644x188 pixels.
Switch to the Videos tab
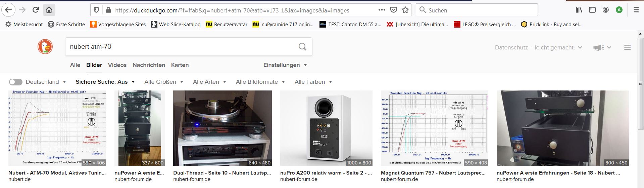point(117,65)
